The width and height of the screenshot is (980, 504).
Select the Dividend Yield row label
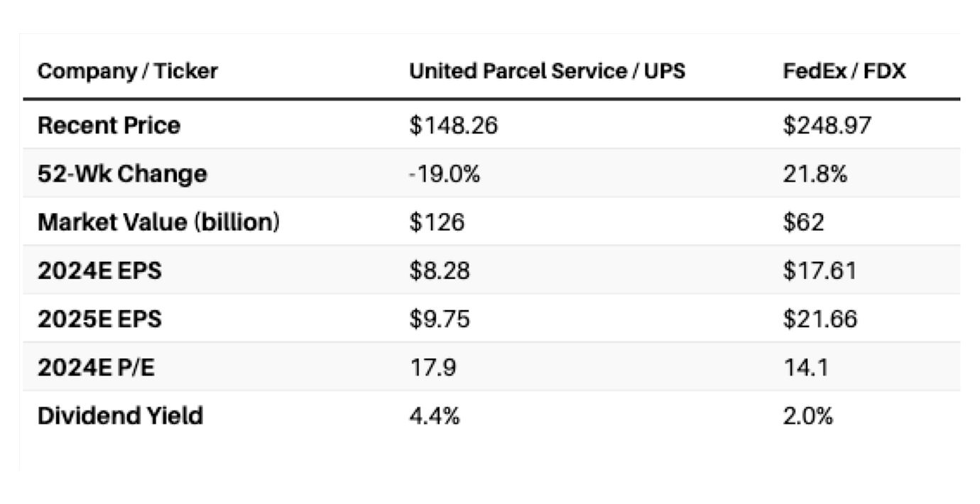(120, 415)
